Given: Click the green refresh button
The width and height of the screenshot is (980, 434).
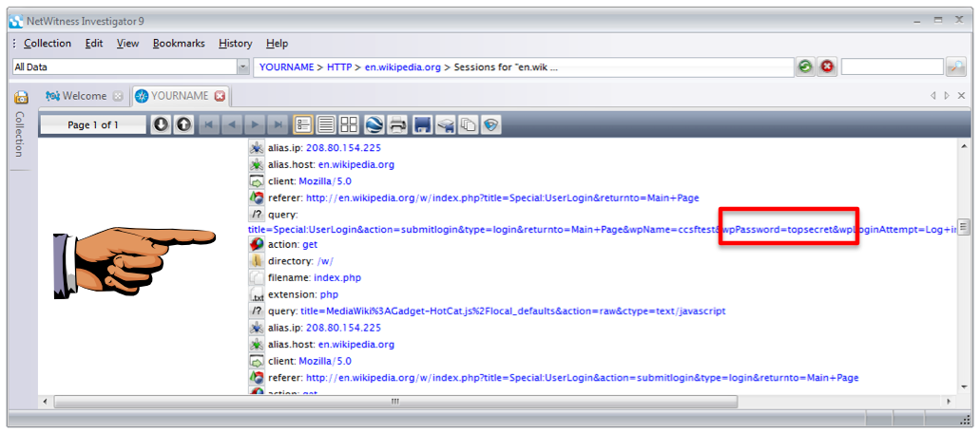Looking at the screenshot, I should coord(806,66).
